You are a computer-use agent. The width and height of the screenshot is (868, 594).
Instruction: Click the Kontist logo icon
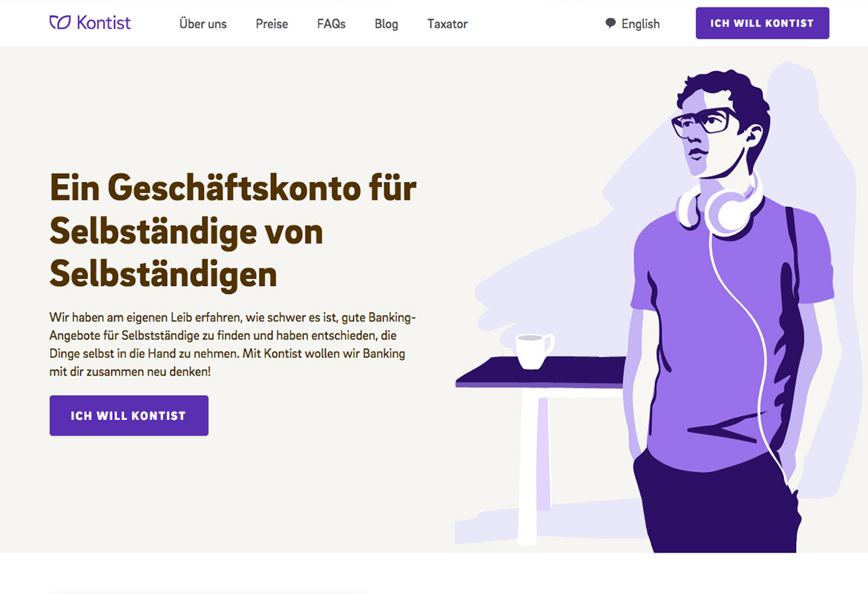pyautogui.click(x=60, y=23)
